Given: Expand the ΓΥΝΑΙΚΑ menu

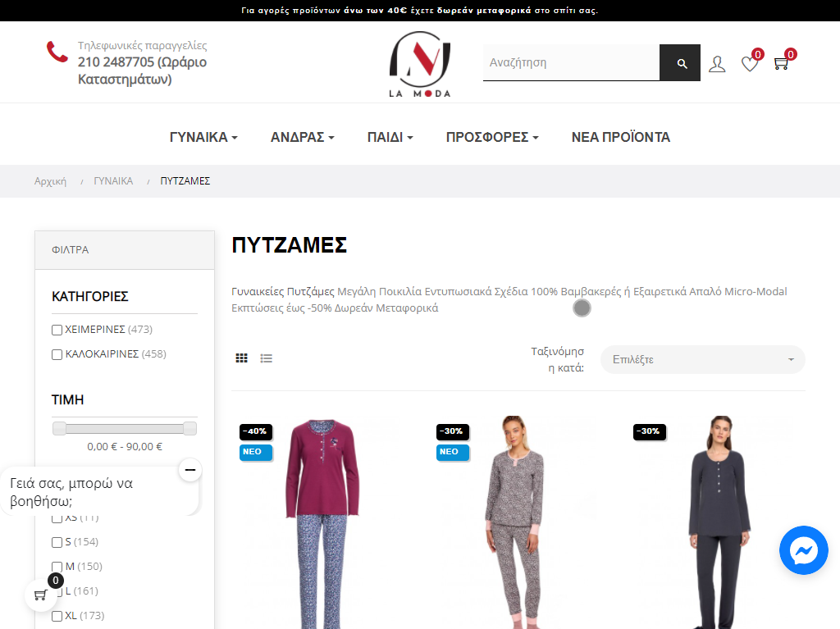Looking at the screenshot, I should pos(203,137).
